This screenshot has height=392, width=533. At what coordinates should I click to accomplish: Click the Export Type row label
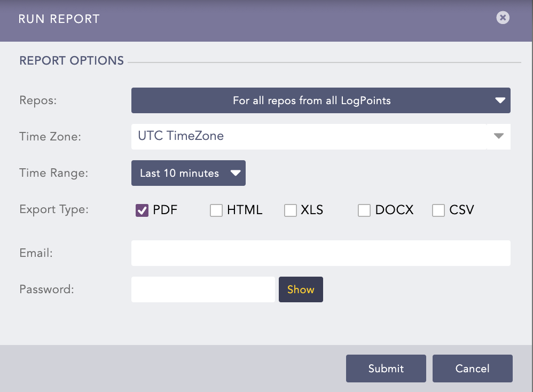pyautogui.click(x=53, y=209)
